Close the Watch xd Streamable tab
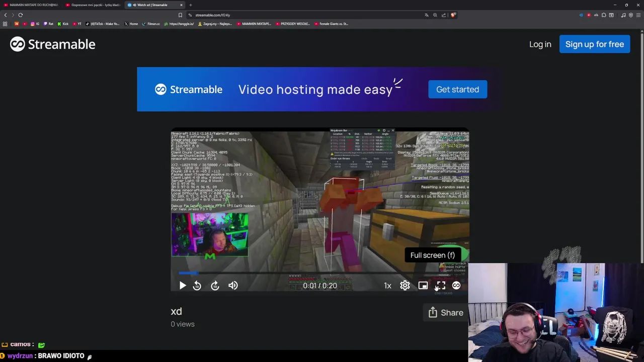 (x=181, y=5)
